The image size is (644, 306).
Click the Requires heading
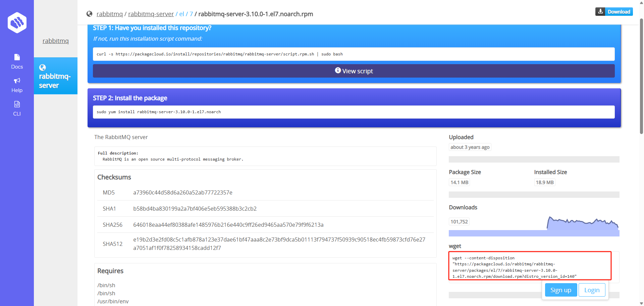[x=110, y=271]
